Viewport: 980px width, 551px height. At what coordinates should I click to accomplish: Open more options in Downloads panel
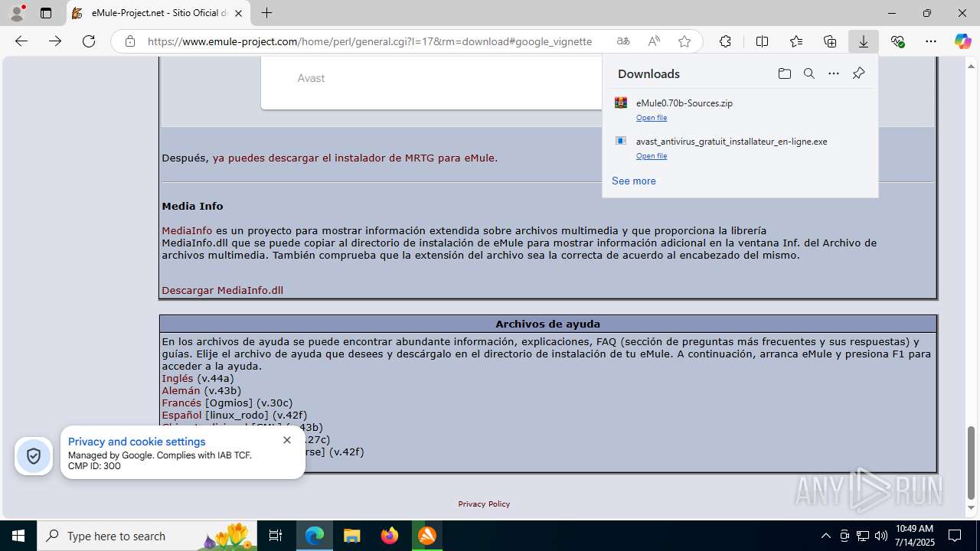pyautogui.click(x=834, y=73)
